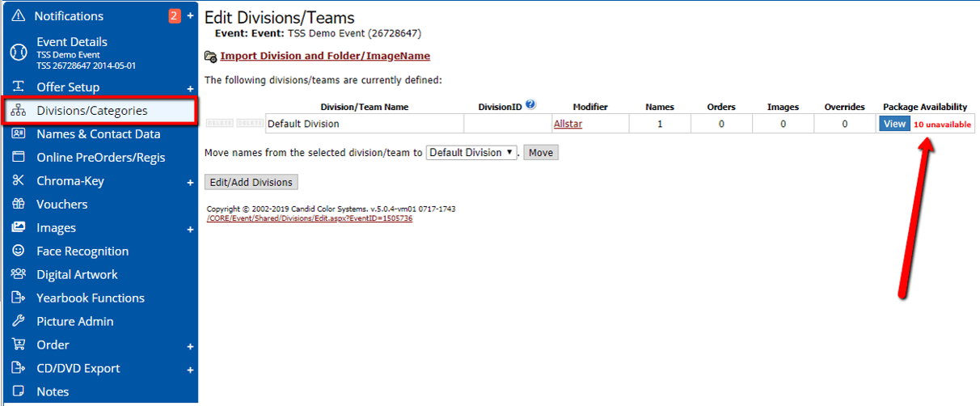This screenshot has width=980, height=406.
Task: Click the Face Recognition smiley icon
Action: coord(19,252)
